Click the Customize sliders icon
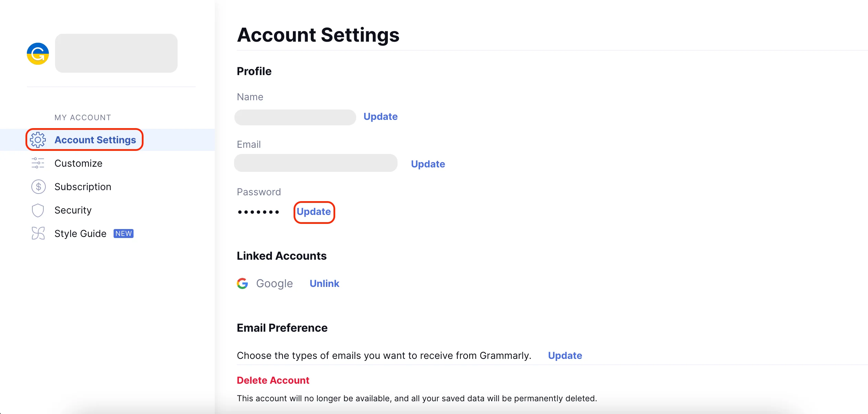This screenshot has width=868, height=414. pyautogui.click(x=38, y=163)
